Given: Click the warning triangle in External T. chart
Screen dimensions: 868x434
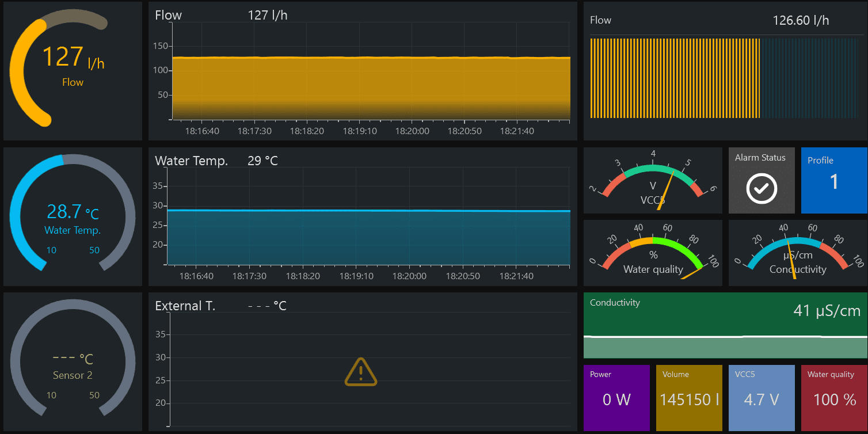Looking at the screenshot, I should click(361, 372).
